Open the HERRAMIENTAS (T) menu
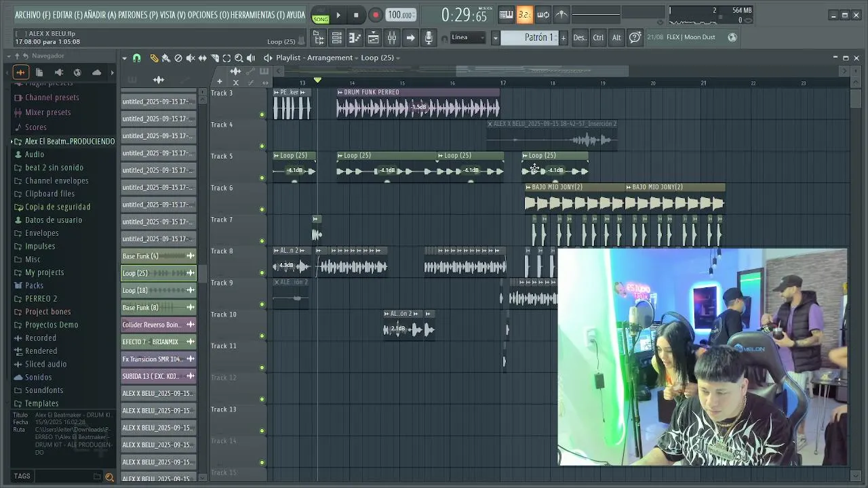868x488 pixels. 258,15
